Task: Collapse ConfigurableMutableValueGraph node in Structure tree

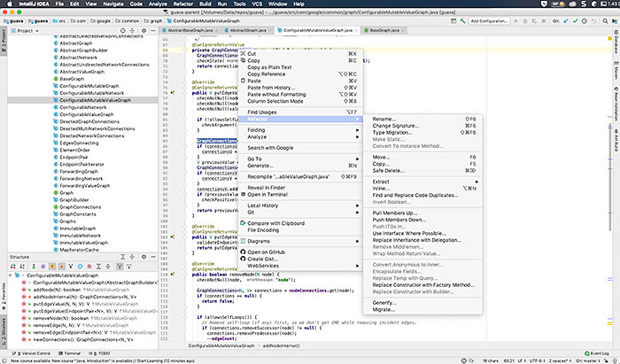Action: pyautogui.click(x=11, y=276)
